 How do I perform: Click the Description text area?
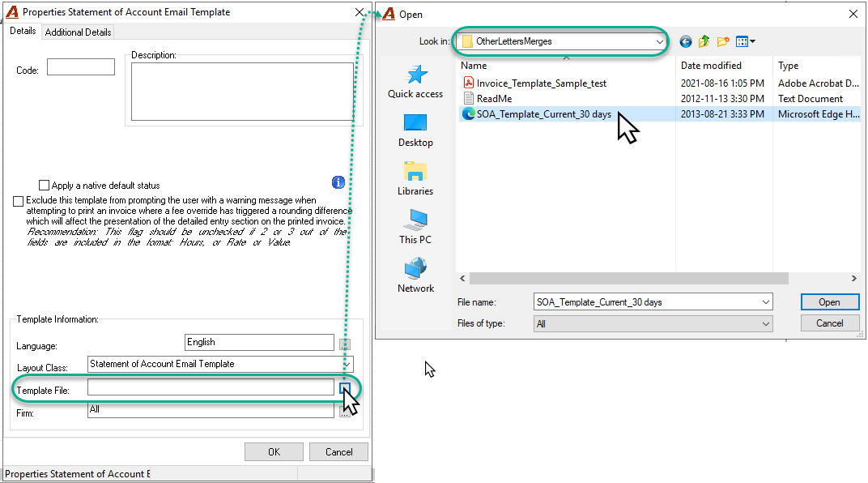(x=242, y=92)
